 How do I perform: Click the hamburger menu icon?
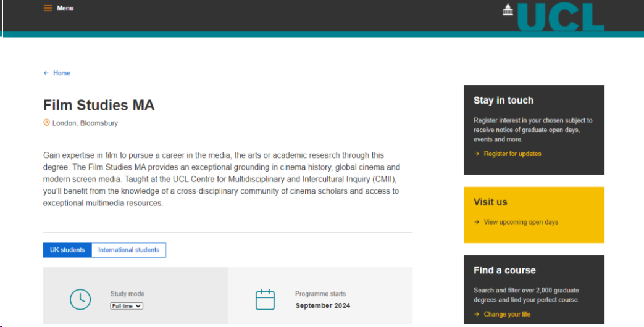tap(48, 8)
